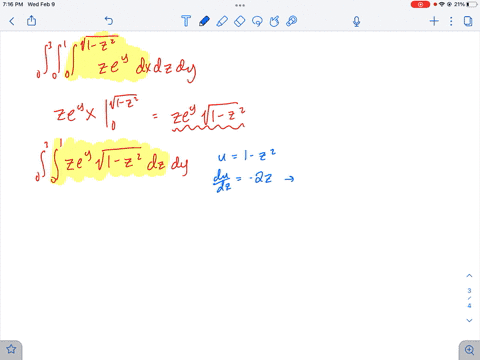
Task: Start audio recording with microphone
Action: [x=356, y=22]
